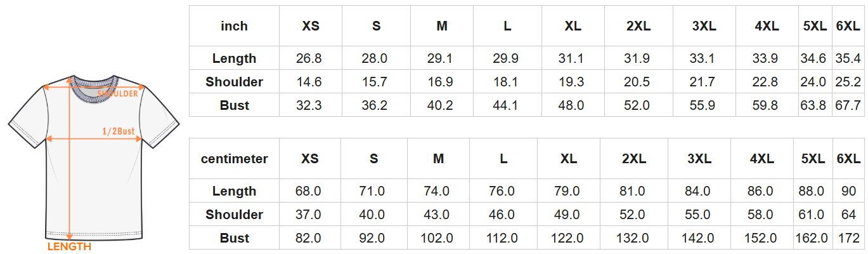868x254 pixels.
Task: Click the Bust row label in inch table
Action: coord(234,105)
